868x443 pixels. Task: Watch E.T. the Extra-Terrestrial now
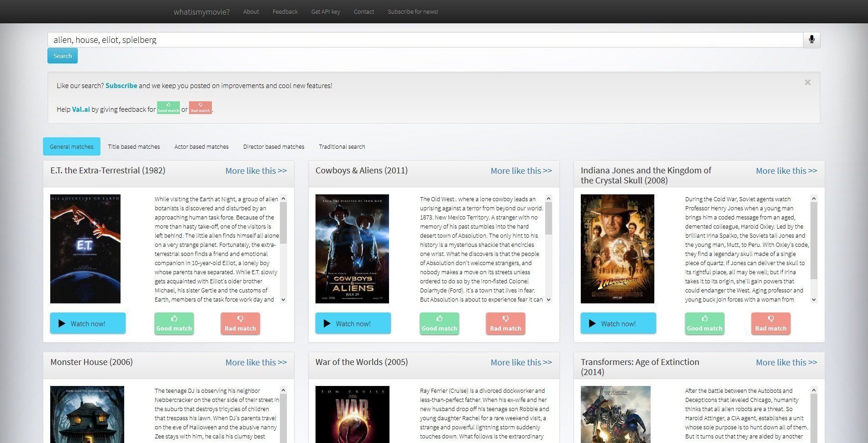[88, 323]
